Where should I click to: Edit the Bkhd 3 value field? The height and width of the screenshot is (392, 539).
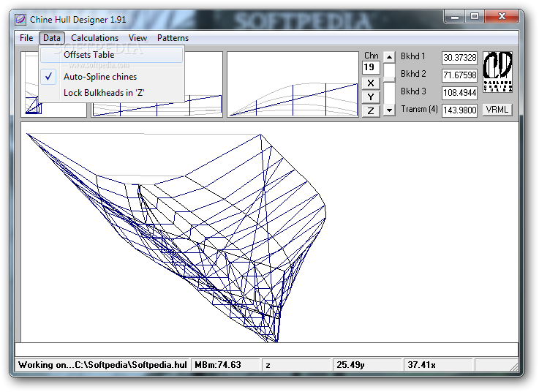click(x=459, y=92)
